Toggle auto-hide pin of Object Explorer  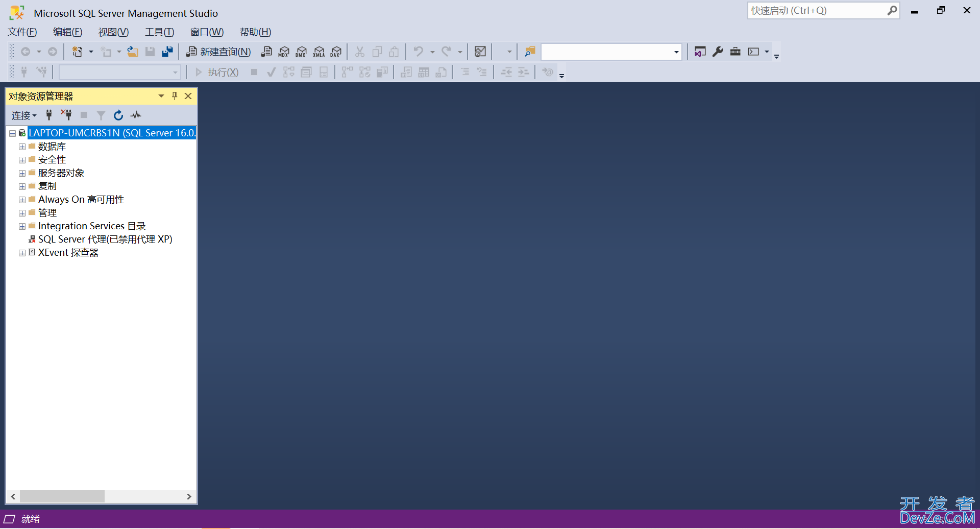click(x=175, y=96)
